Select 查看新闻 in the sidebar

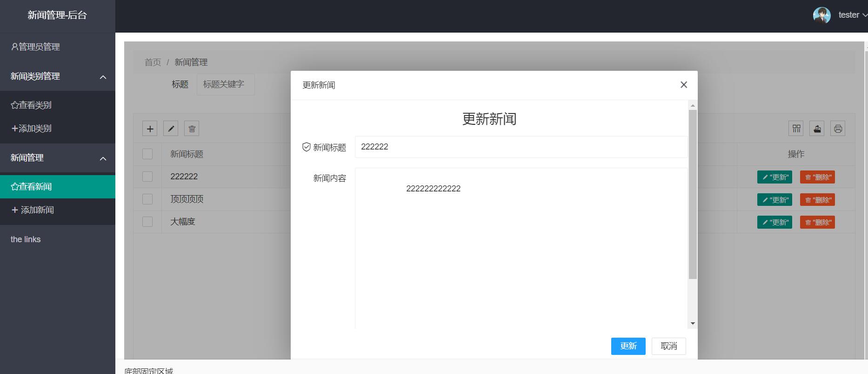(58, 187)
